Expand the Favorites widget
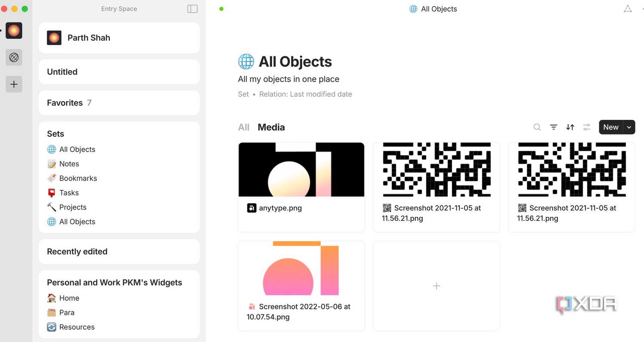The width and height of the screenshot is (644, 342). pos(119,103)
